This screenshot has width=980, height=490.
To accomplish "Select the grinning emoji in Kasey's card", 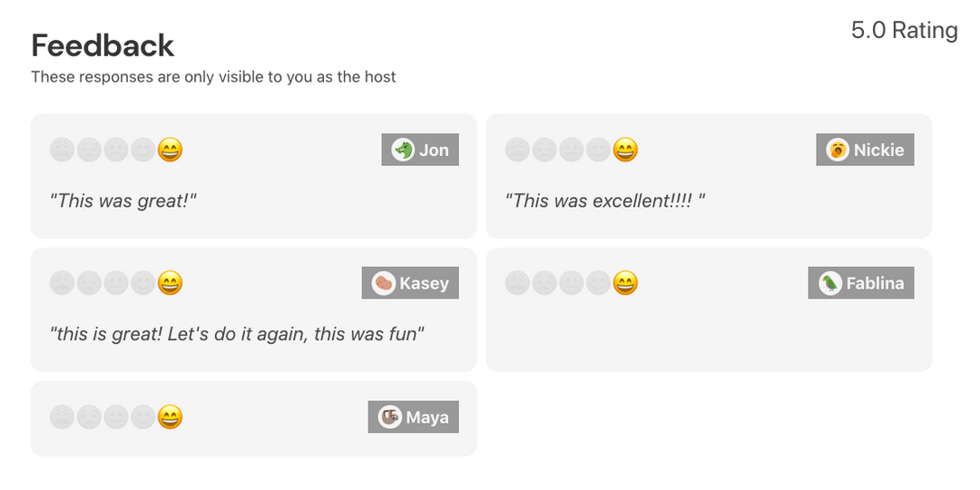I will 170,283.
